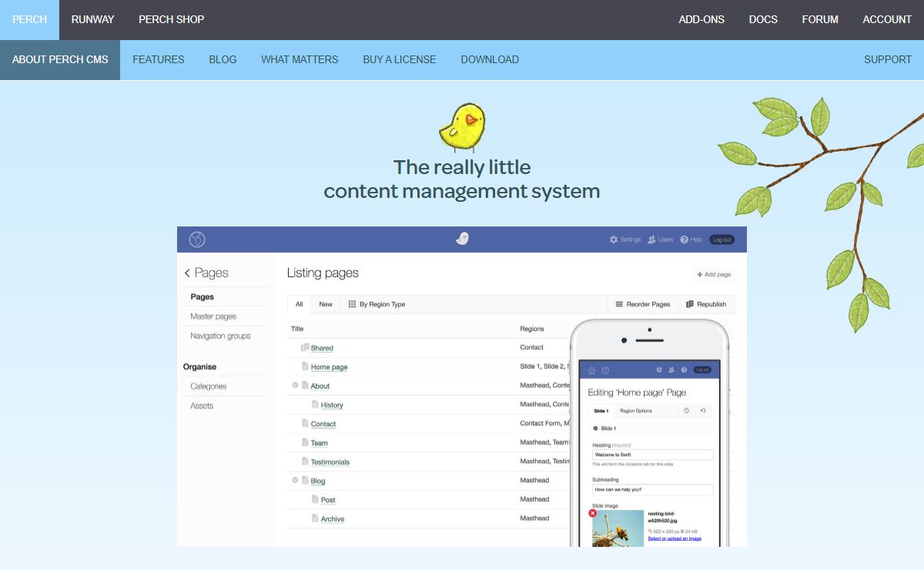Image resolution: width=924 pixels, height=570 pixels.
Task: Open ACCOUNT in top navigation
Action: 887,19
